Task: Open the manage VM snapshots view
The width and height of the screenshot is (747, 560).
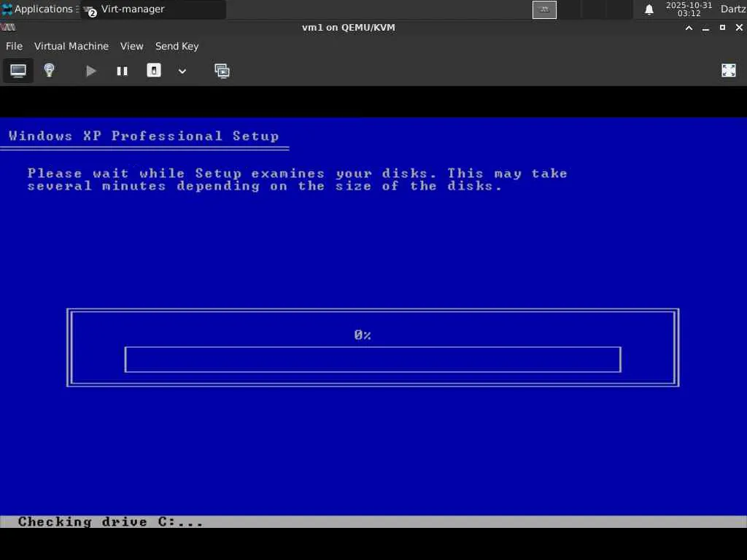Action: point(222,71)
